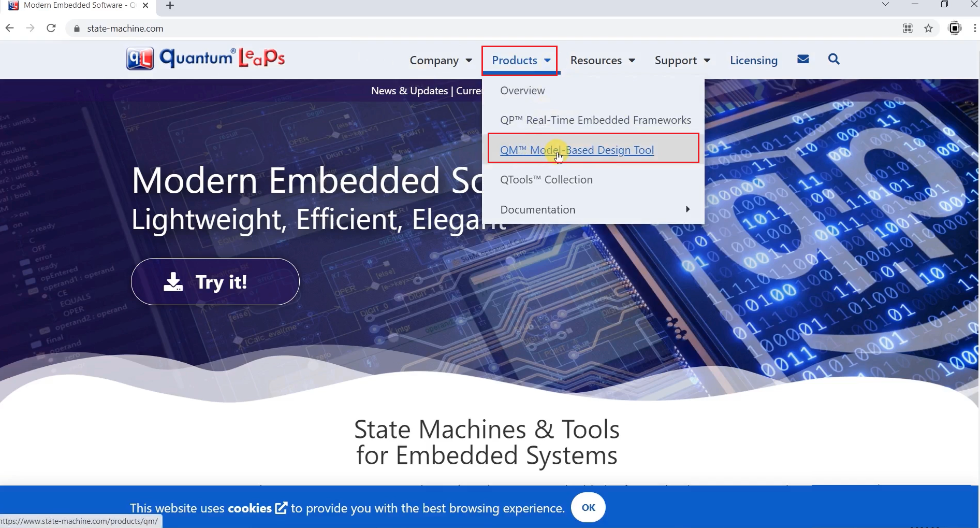This screenshot has height=528, width=980.
Task: Click the Try it! download button
Action: coord(215,282)
